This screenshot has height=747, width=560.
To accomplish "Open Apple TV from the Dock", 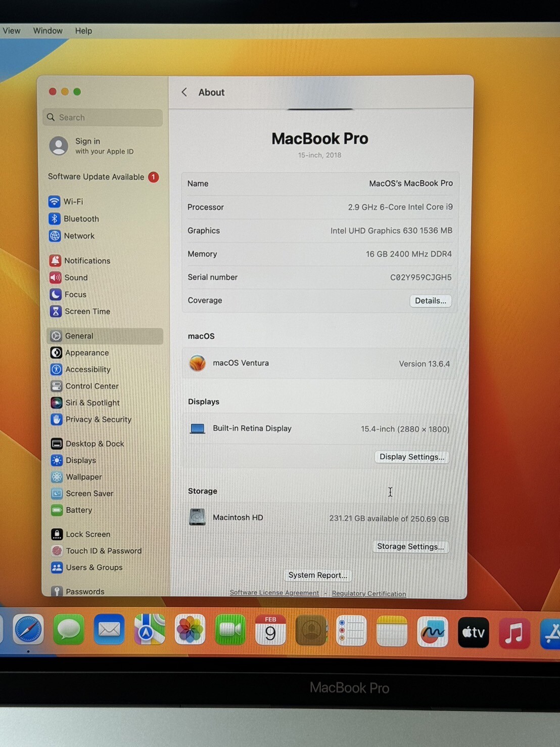I will 474,633.
